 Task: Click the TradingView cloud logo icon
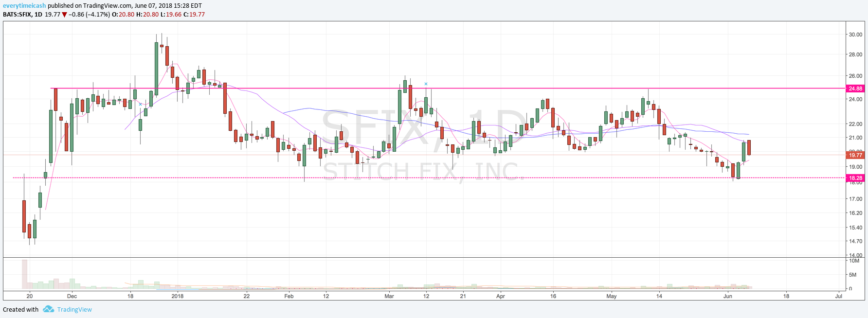coord(48,309)
